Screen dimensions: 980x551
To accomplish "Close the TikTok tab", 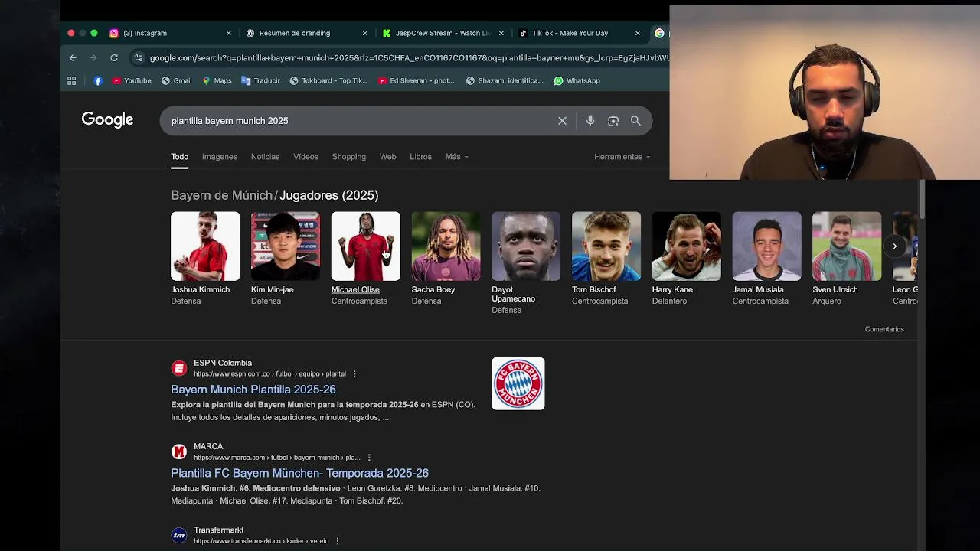I will click(637, 33).
